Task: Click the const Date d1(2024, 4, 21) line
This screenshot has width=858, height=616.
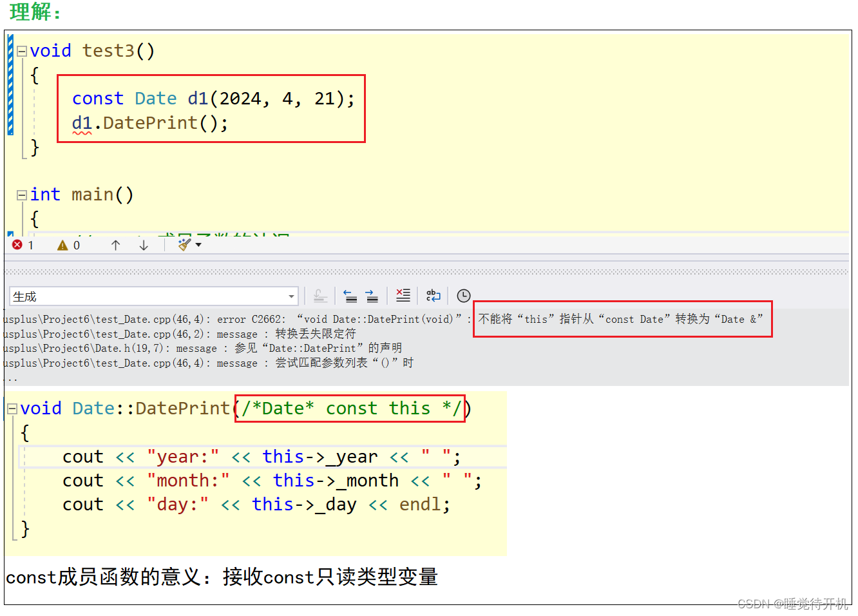Action: tap(213, 99)
